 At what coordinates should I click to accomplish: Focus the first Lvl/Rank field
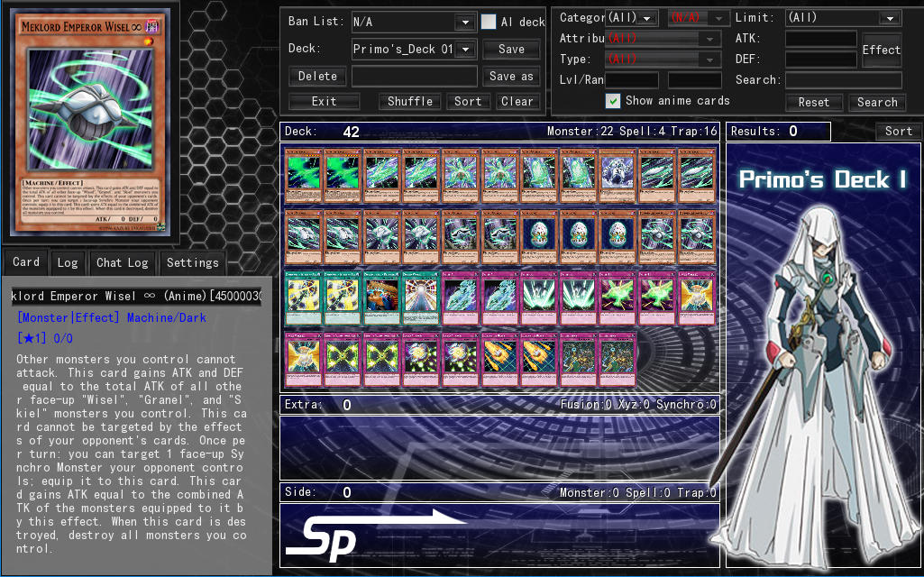click(x=632, y=79)
